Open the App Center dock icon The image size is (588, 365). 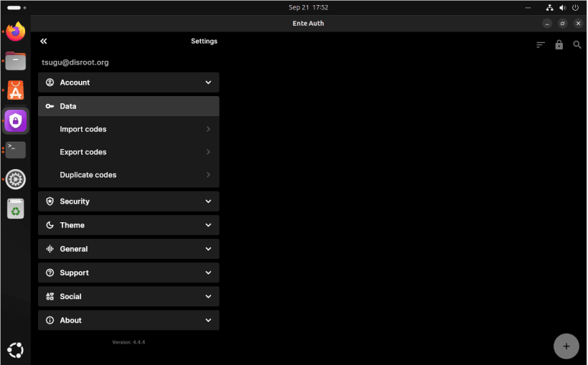[x=15, y=90]
